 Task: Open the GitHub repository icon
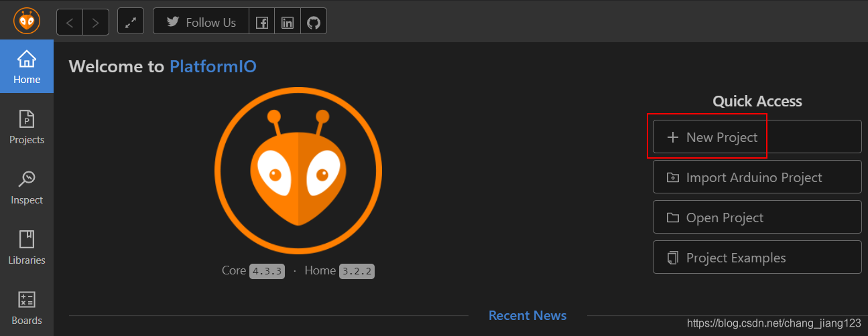click(314, 22)
